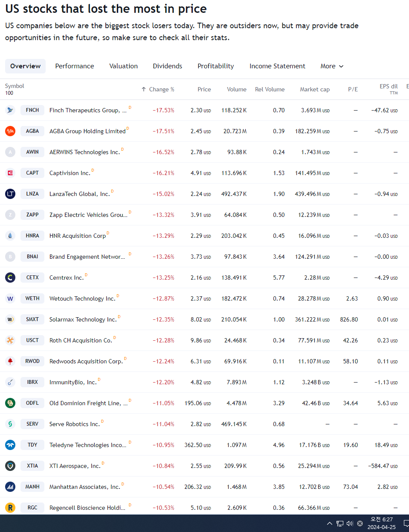Sort by Change % column header
This screenshot has height=532, width=409.
pyautogui.click(x=158, y=89)
